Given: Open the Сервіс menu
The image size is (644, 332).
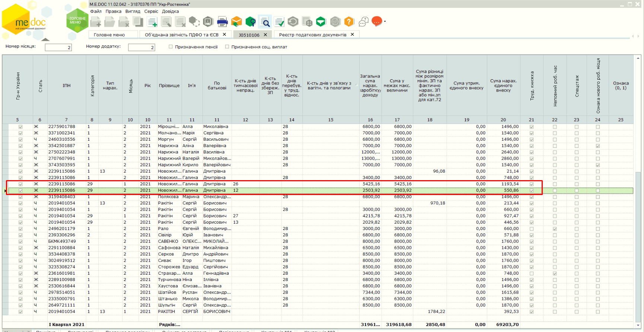Looking at the screenshot, I should (151, 11).
